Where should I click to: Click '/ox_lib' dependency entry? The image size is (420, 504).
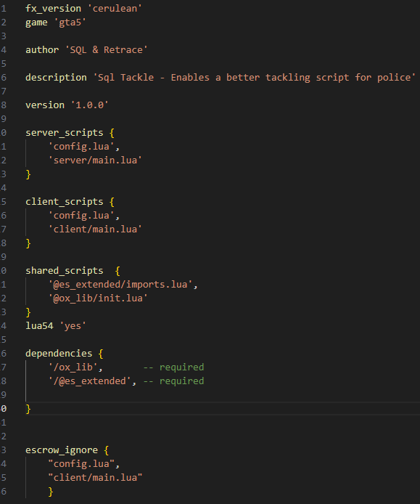(x=73, y=367)
